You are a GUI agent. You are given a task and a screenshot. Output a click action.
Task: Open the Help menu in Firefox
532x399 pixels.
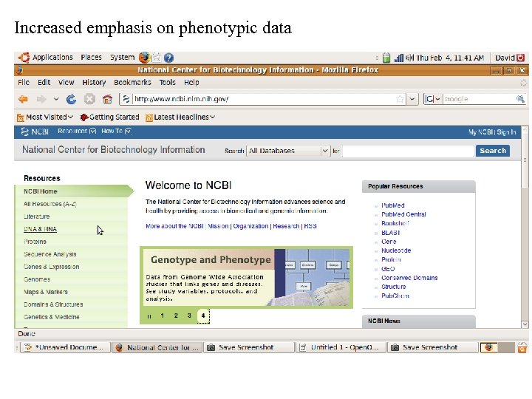[x=191, y=83]
